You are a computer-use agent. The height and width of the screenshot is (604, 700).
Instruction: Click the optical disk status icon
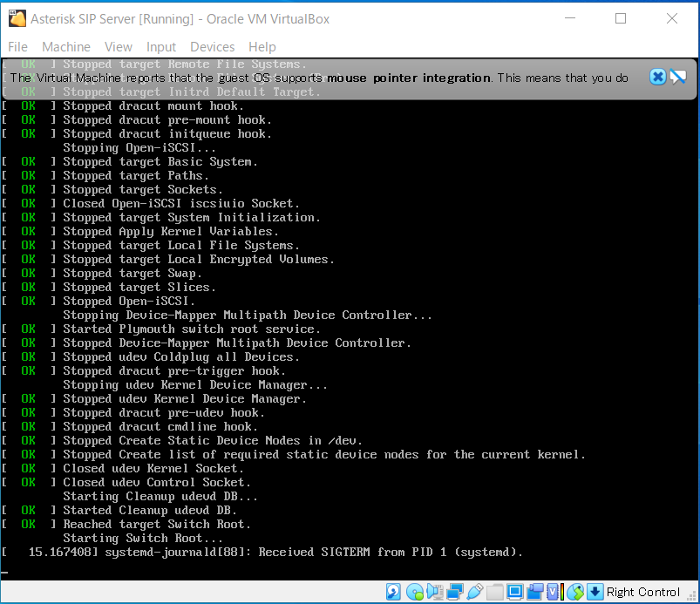pos(415,592)
